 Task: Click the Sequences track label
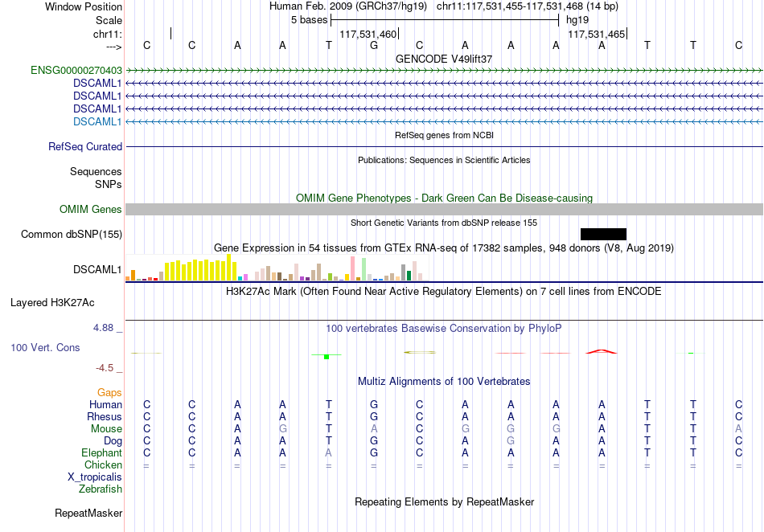click(x=96, y=171)
